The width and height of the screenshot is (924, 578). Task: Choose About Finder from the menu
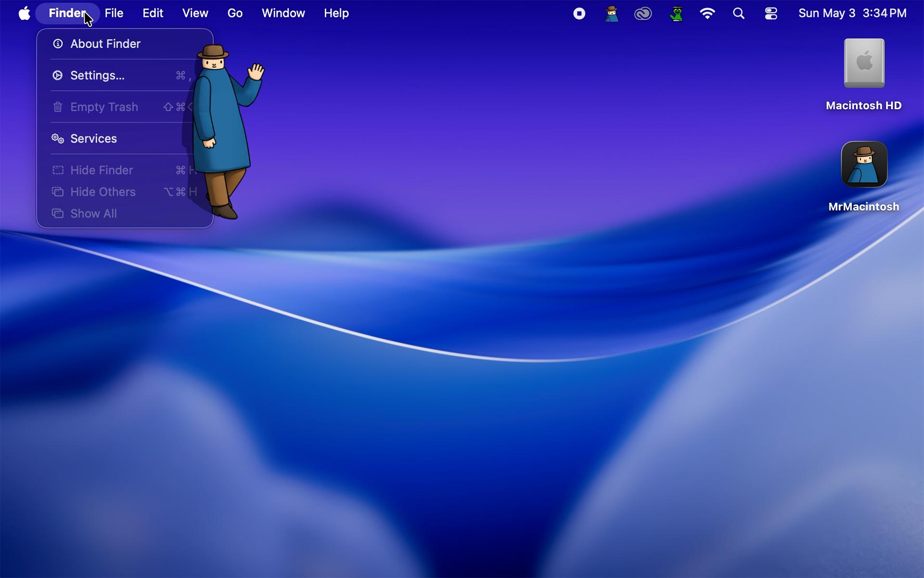pos(124,44)
